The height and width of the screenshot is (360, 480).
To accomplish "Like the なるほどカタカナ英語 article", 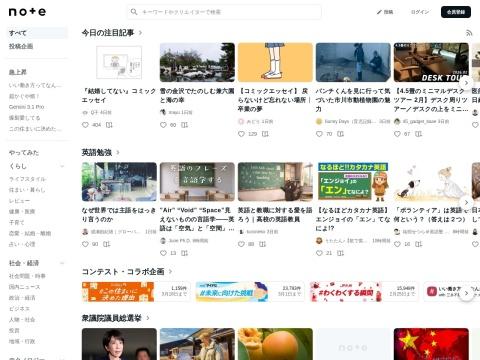I will [x=319, y=253].
